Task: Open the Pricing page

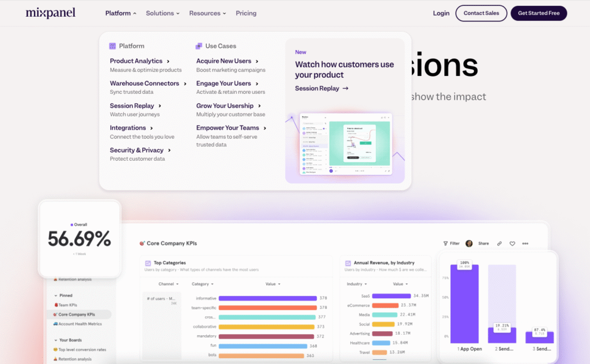Action: pyautogui.click(x=246, y=13)
